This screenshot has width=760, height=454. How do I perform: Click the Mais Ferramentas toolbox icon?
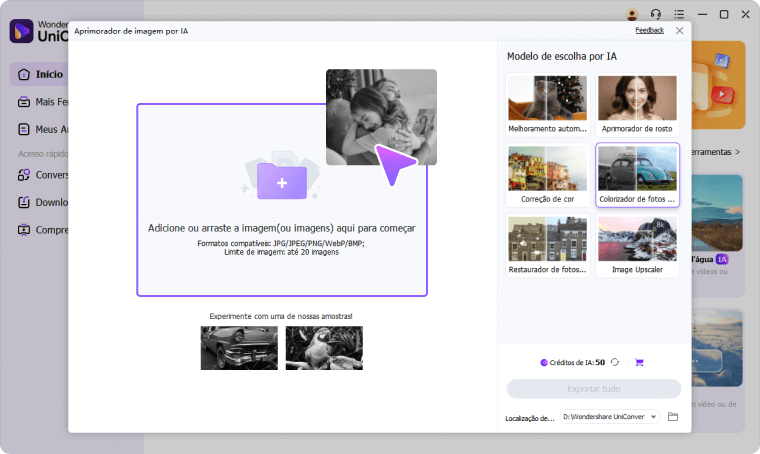(x=24, y=102)
